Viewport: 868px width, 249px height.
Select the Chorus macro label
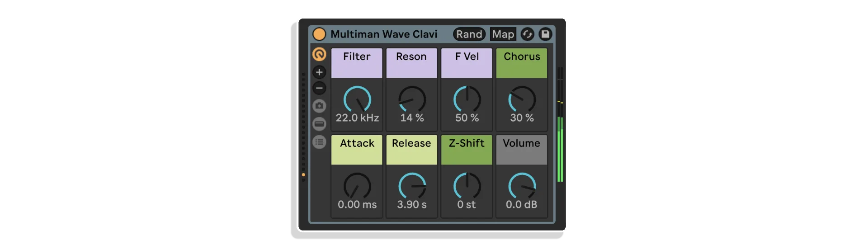pyautogui.click(x=522, y=56)
